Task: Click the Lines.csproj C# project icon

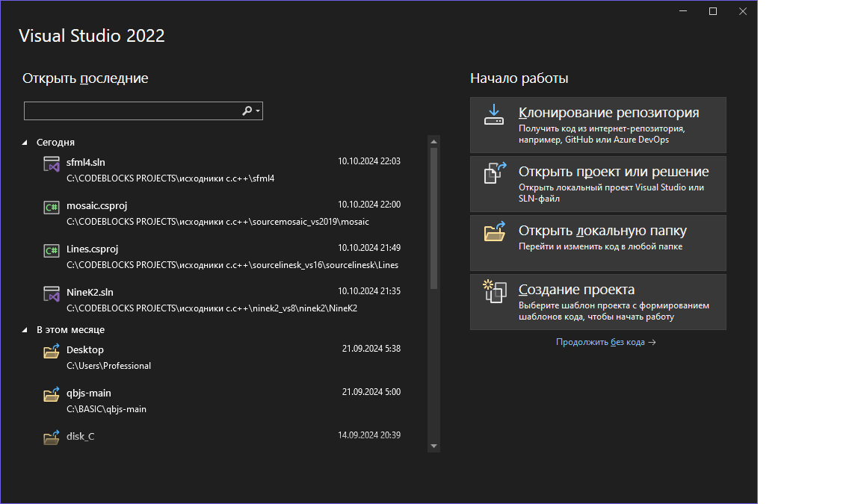Action: [x=52, y=251]
